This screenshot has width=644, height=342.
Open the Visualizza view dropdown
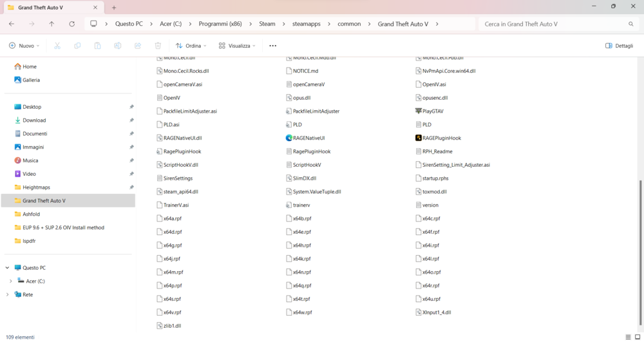point(237,46)
